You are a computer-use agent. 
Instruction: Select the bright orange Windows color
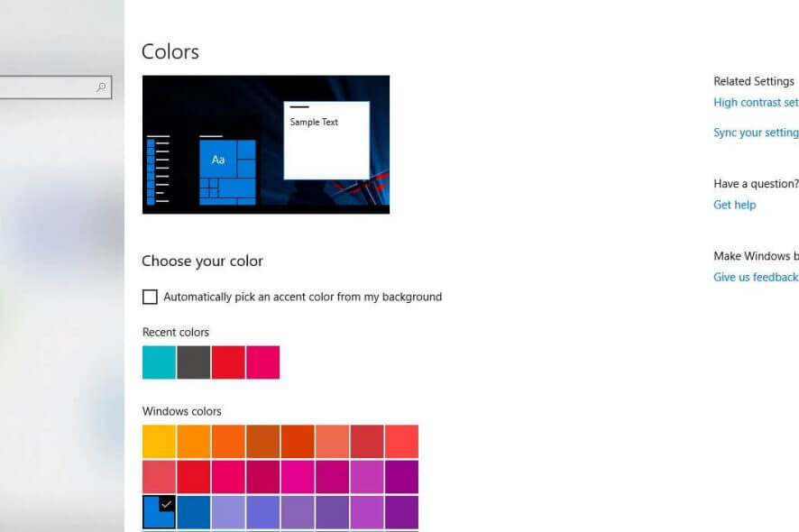pos(192,441)
